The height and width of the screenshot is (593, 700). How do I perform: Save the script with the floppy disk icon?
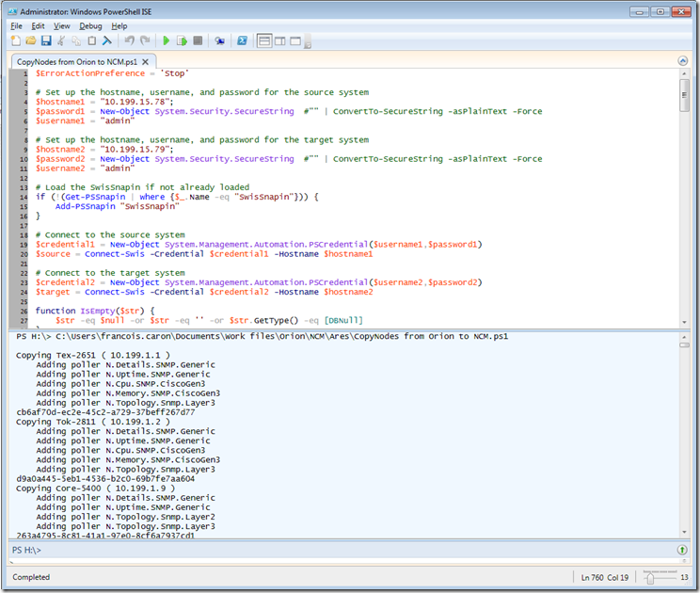[46, 41]
